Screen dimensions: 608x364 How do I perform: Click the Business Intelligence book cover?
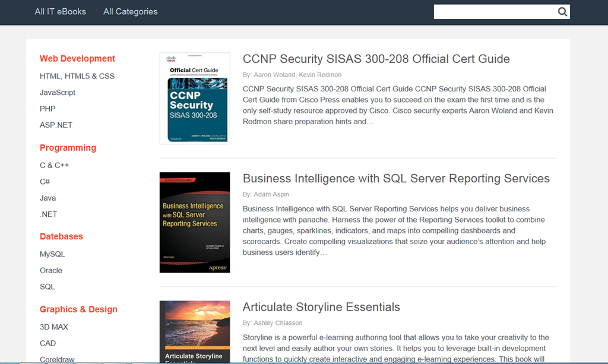(x=195, y=223)
